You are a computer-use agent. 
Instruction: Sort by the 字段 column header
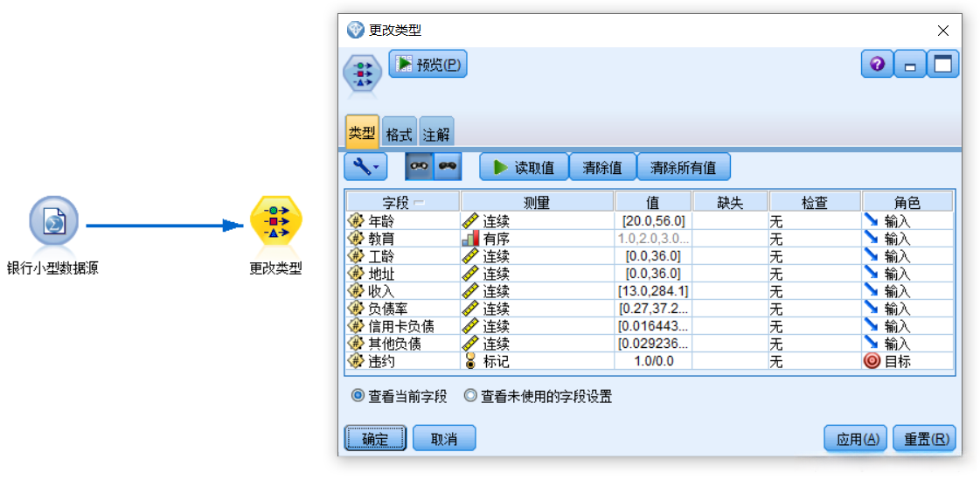(x=403, y=202)
